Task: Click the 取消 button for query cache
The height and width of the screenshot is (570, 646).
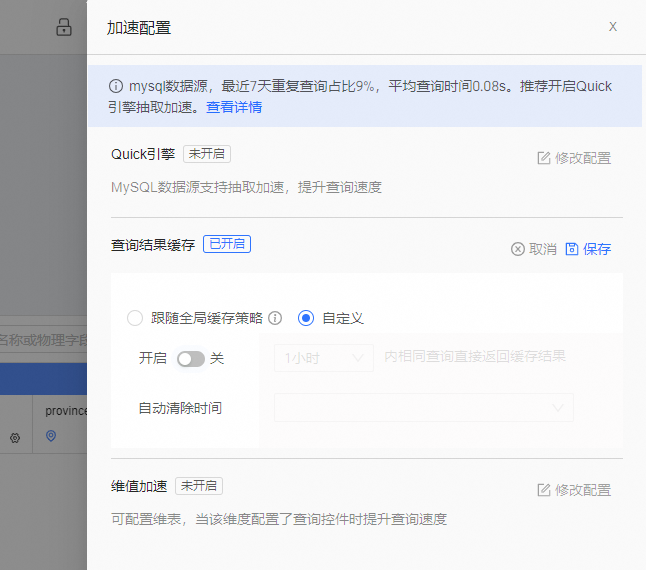Action: coord(534,249)
